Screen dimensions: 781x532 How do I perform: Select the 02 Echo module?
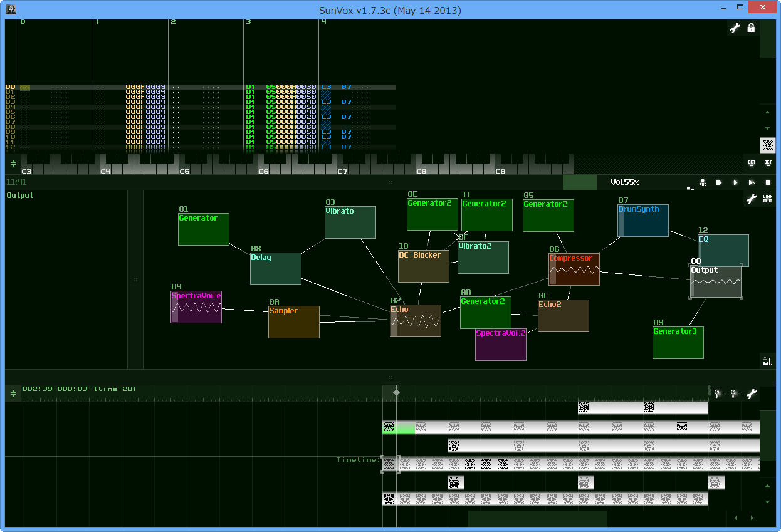tap(416, 321)
